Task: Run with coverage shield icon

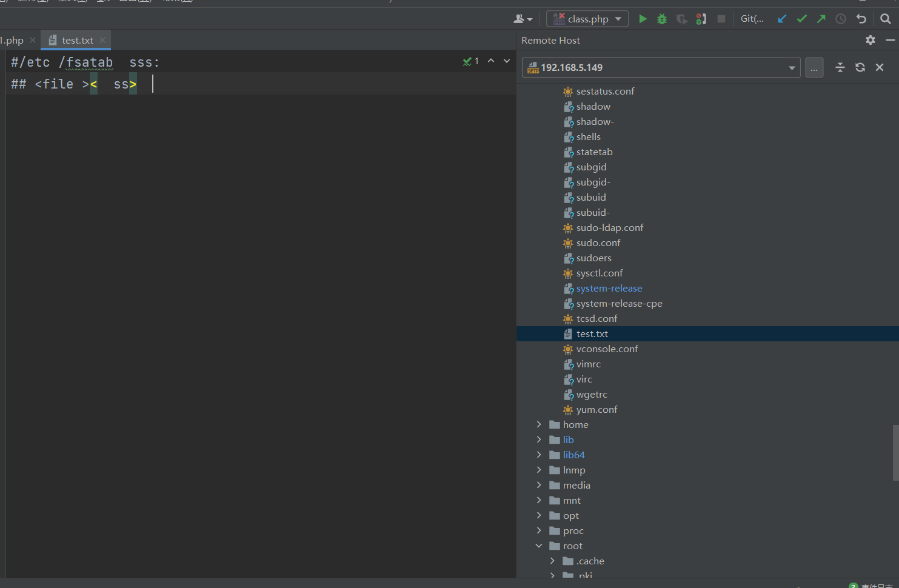Action: (681, 19)
